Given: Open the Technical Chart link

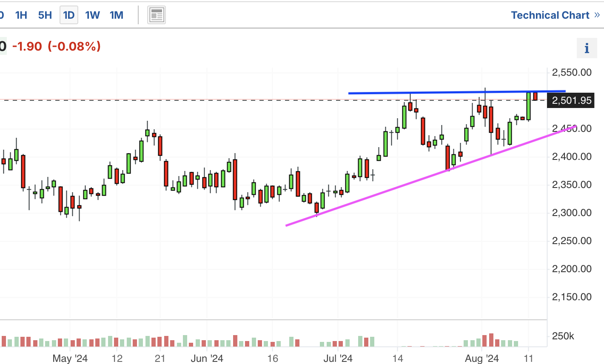Looking at the screenshot, I should (555, 15).
